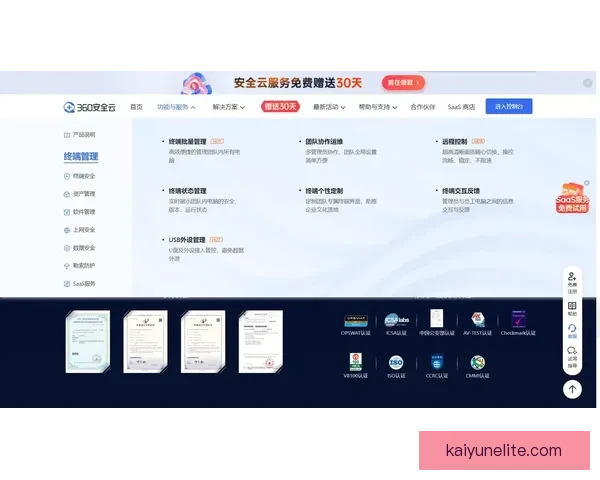The width and height of the screenshot is (600, 480).
Task: Open the 合作伙伴 nav item
Action: click(x=423, y=107)
